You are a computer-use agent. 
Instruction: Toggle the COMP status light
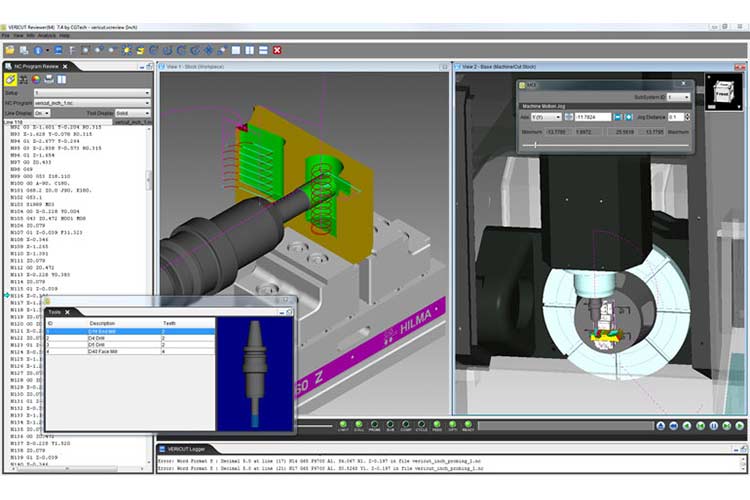[x=406, y=424]
